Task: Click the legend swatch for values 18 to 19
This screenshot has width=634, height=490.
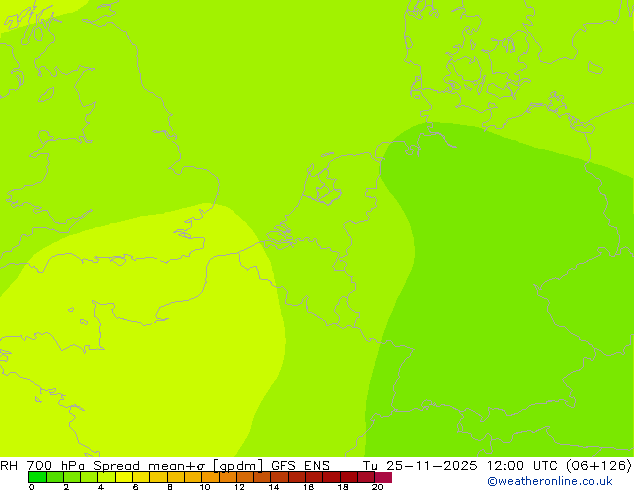Action: 349,477
